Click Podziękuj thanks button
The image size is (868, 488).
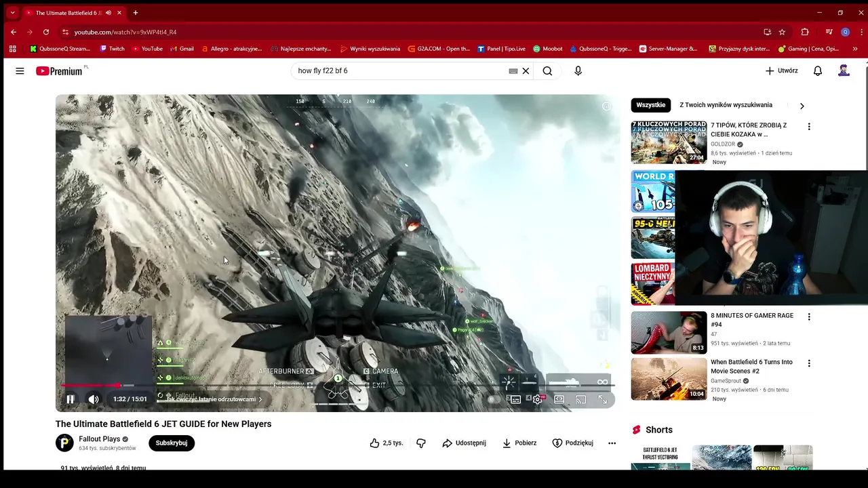pos(573,443)
